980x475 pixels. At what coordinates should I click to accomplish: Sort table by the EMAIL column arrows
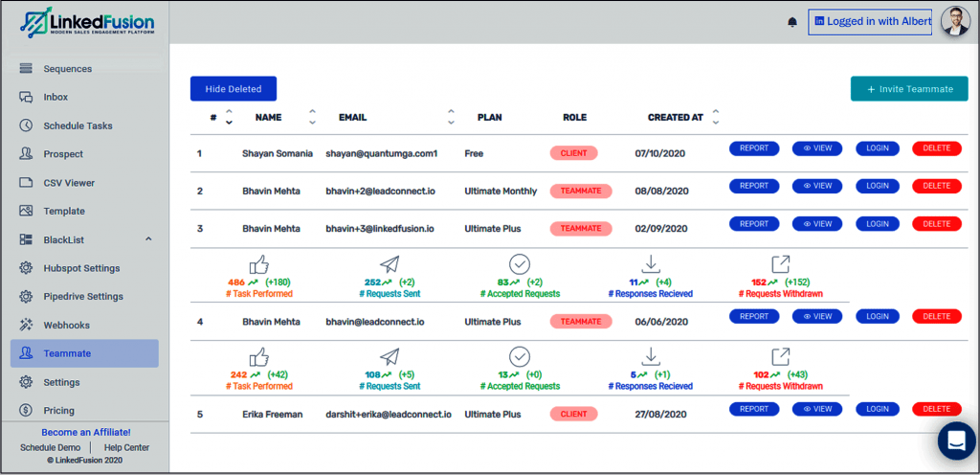tap(452, 117)
